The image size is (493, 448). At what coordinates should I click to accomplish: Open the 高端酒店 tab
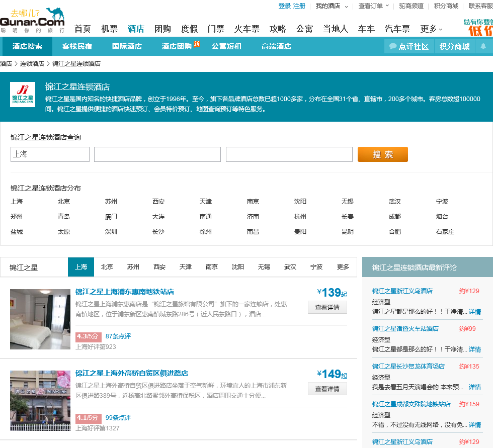click(x=276, y=46)
